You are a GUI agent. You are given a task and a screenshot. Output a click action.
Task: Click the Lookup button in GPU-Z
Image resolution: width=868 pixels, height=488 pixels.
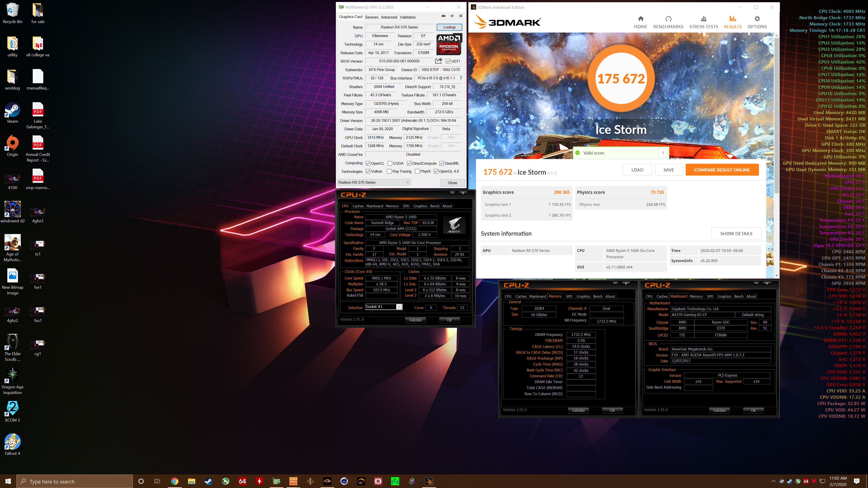(449, 27)
